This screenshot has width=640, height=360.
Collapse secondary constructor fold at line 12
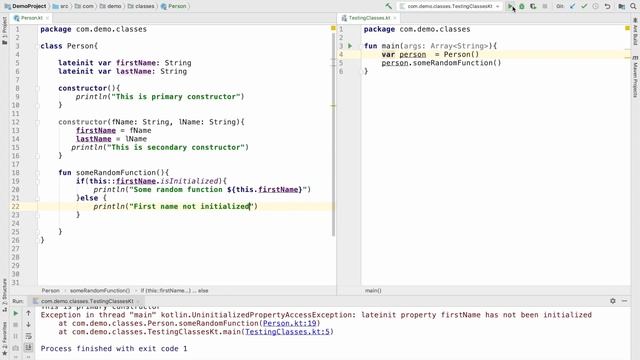[38, 122]
